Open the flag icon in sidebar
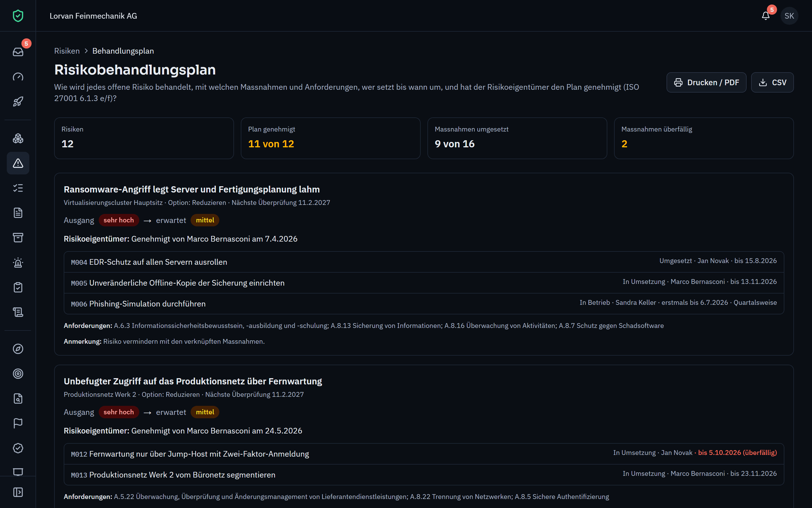Viewport: 812px width, 508px height. (18, 423)
